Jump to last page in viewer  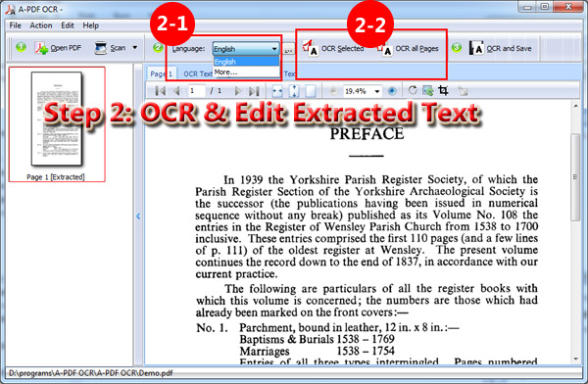tap(254, 91)
